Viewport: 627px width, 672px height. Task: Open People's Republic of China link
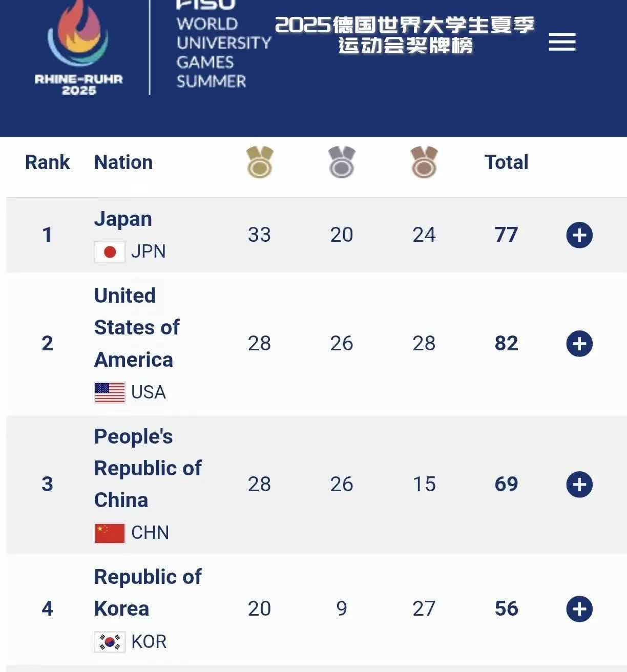[148, 468]
